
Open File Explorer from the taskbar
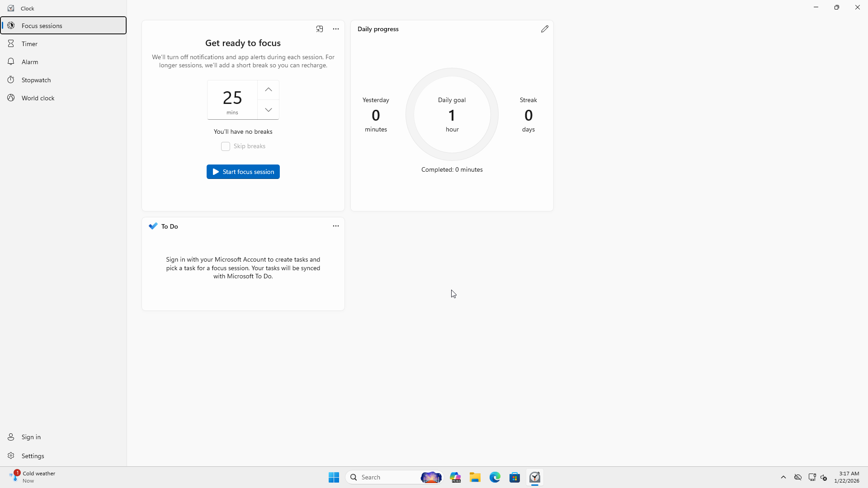475,477
